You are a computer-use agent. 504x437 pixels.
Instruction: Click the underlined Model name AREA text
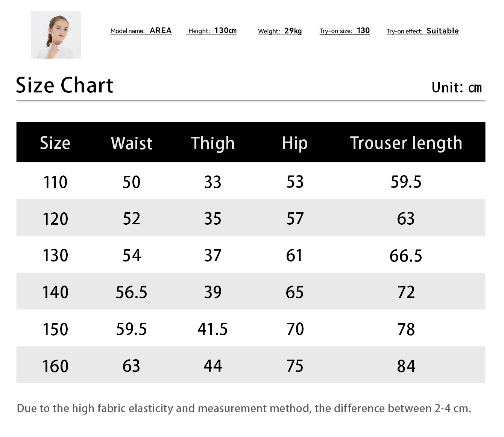click(141, 31)
